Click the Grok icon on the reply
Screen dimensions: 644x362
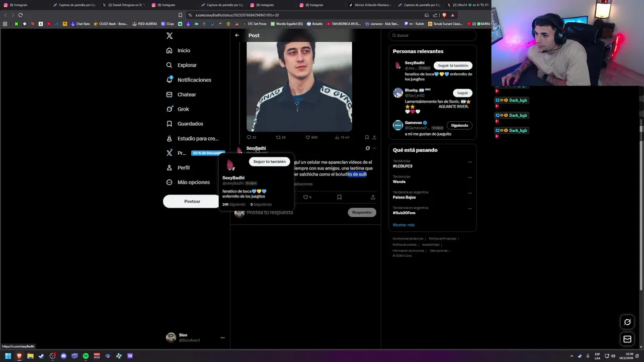(367, 148)
